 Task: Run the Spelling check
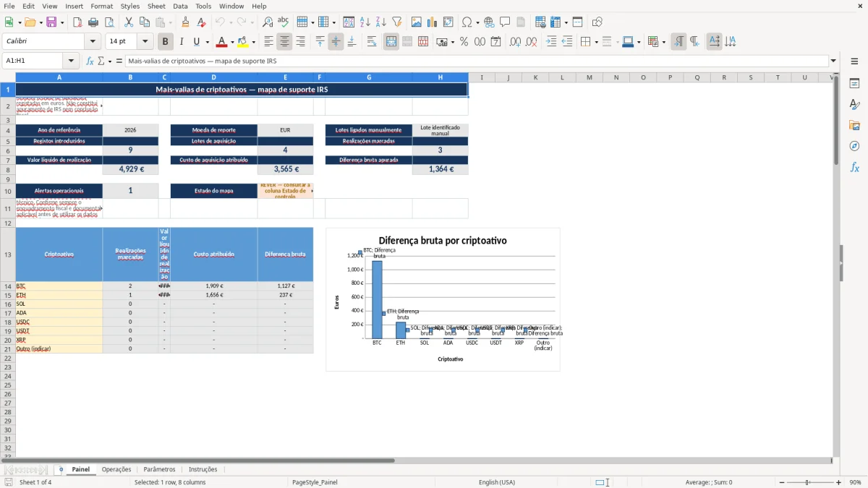(284, 22)
